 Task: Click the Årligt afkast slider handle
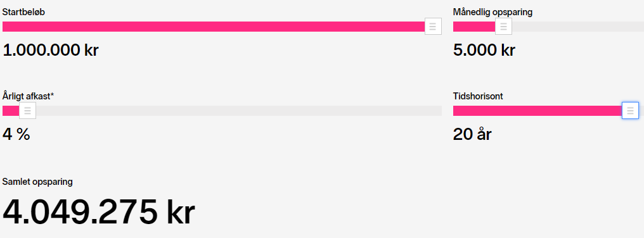pos(27,111)
